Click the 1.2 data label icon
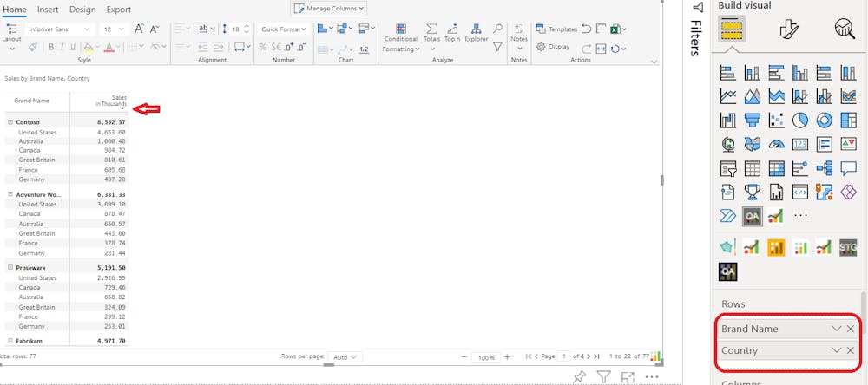 [364, 49]
